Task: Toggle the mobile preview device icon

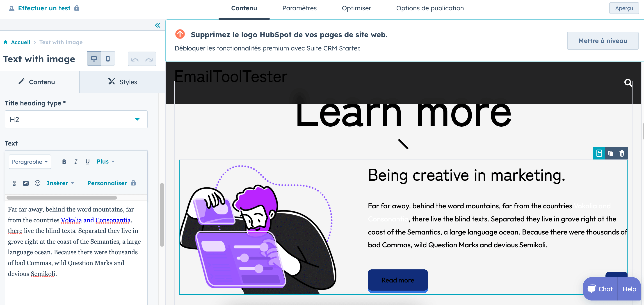Action: coord(108,58)
